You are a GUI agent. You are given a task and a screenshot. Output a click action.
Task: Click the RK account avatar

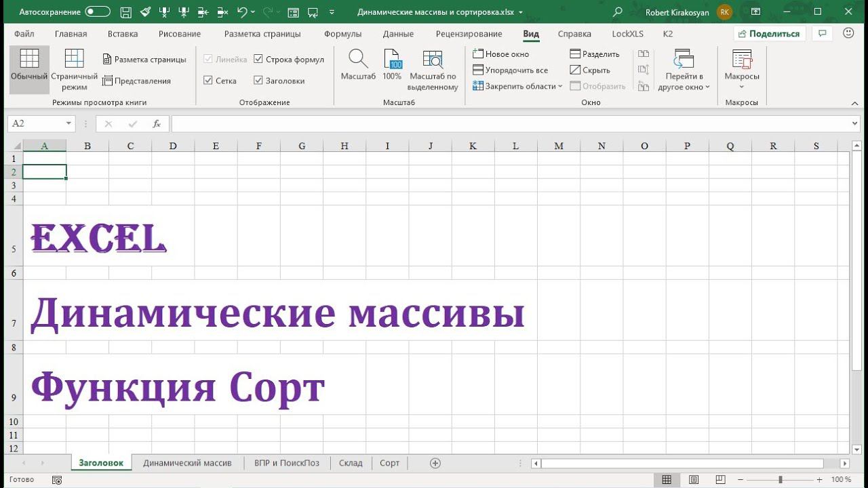point(725,12)
